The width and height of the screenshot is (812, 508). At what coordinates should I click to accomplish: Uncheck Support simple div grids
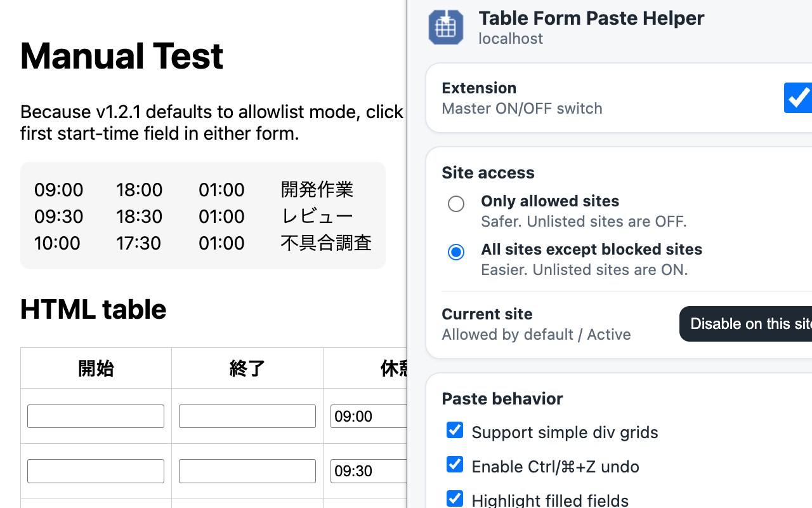[x=455, y=430]
